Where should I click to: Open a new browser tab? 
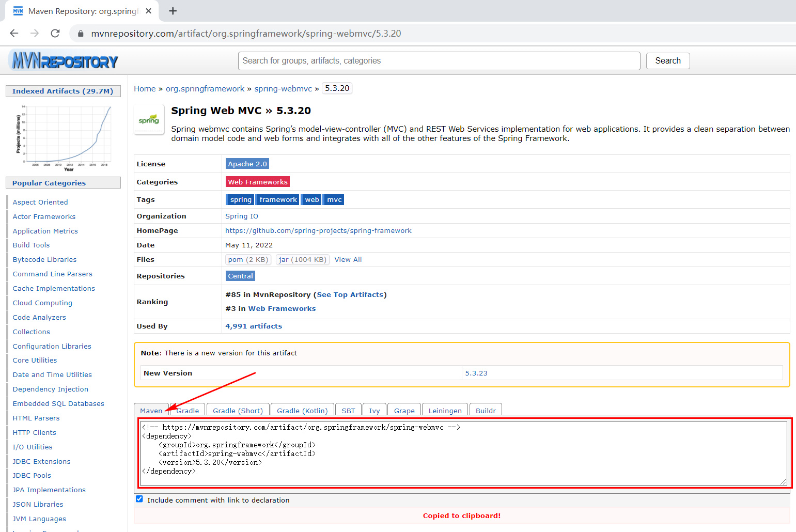(173, 11)
